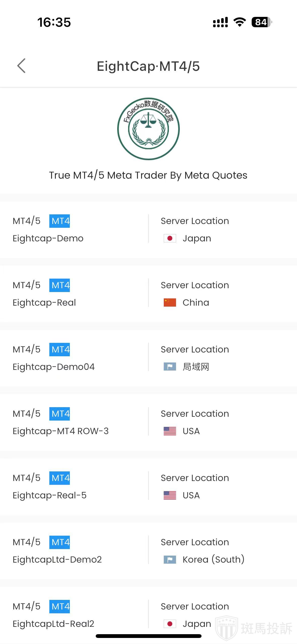This screenshot has width=297, height=644.
Task: Tap the Korea (South) flag icon
Action: tap(170, 560)
